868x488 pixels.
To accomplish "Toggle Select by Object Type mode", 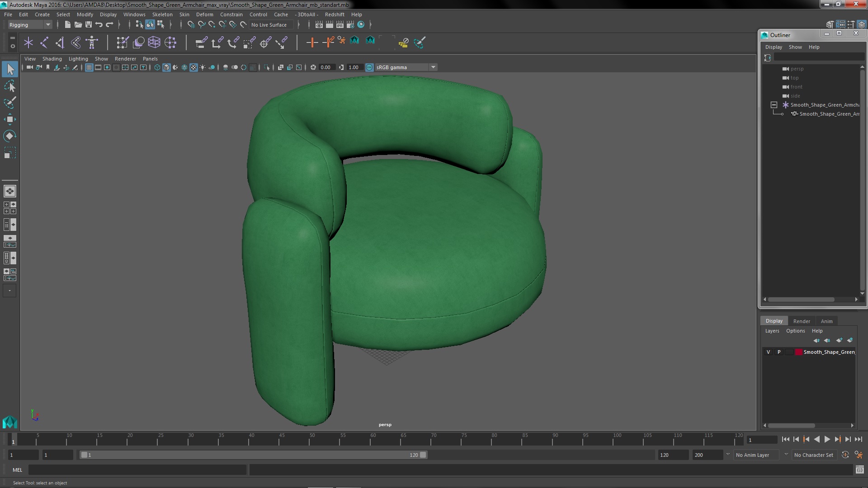I will 150,24.
